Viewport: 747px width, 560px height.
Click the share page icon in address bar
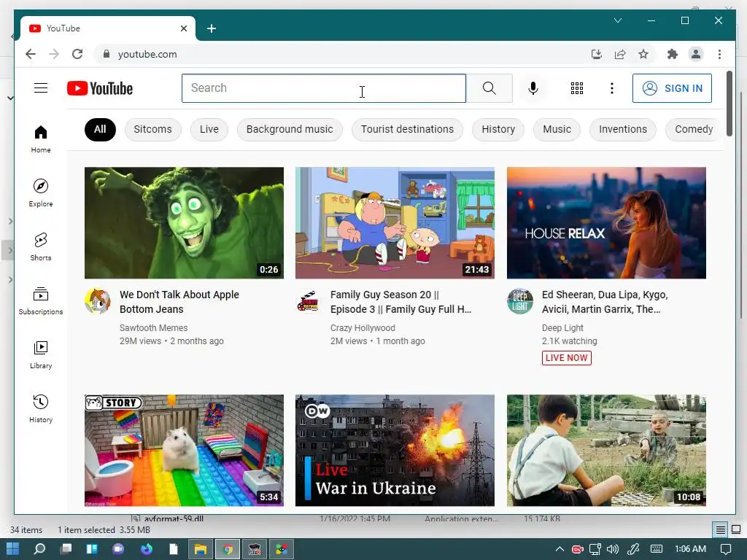[620, 54]
